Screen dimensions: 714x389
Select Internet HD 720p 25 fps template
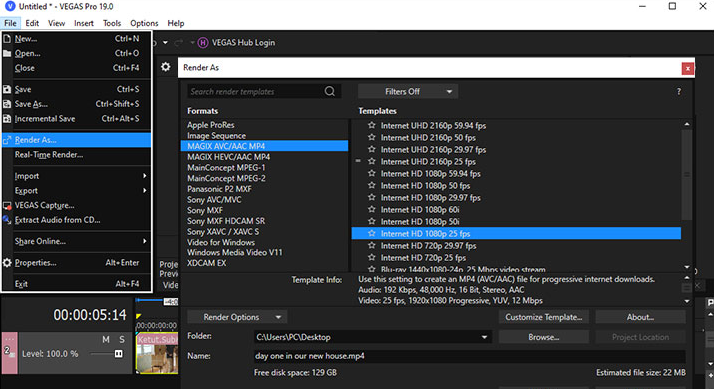(423, 258)
